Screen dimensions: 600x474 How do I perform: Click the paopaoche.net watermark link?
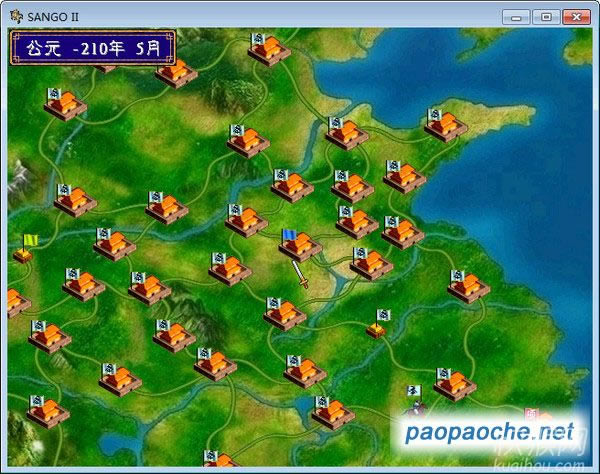(x=490, y=432)
